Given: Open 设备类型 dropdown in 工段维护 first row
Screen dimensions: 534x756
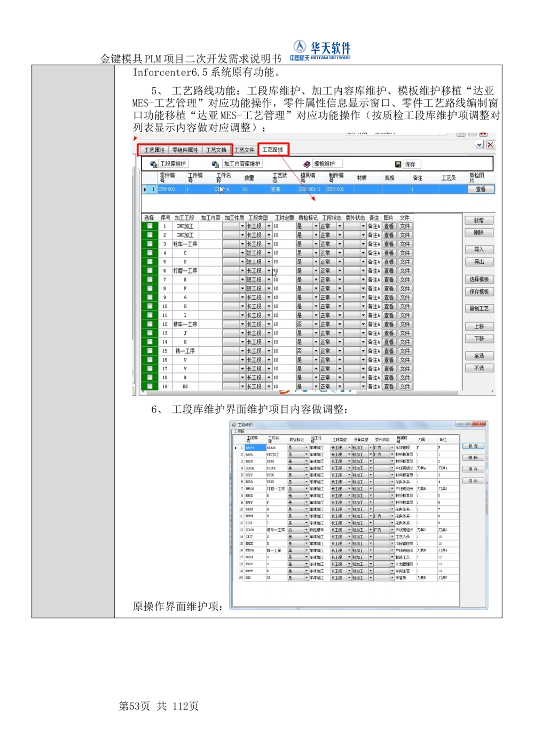Looking at the screenshot, I should 371,448.
